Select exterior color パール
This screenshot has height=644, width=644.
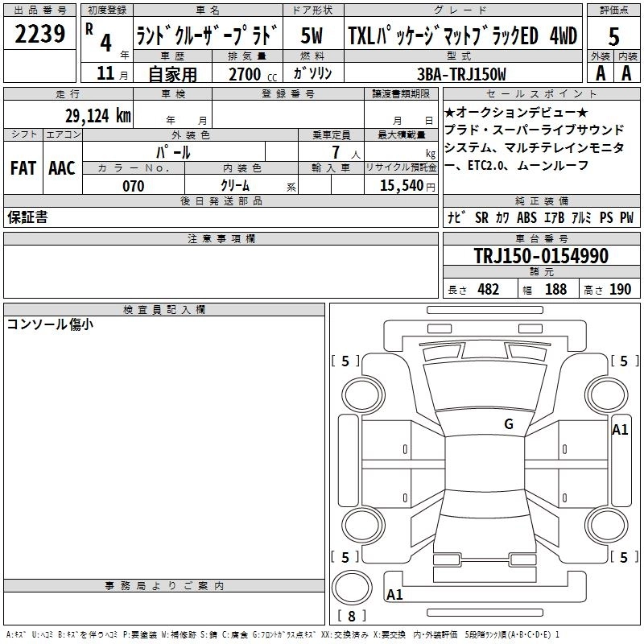(x=173, y=152)
